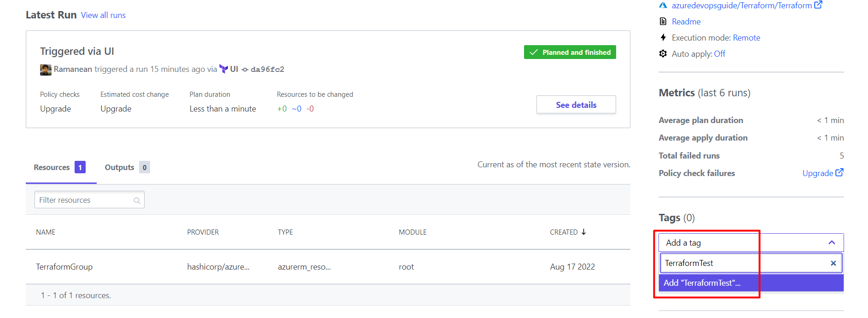This screenshot has height=318, width=868.
Task: Open the View all runs link
Action: click(x=103, y=15)
